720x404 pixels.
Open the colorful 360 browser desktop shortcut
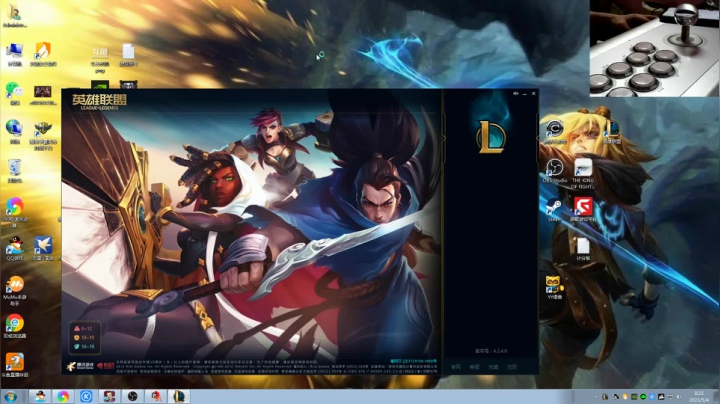(15, 212)
